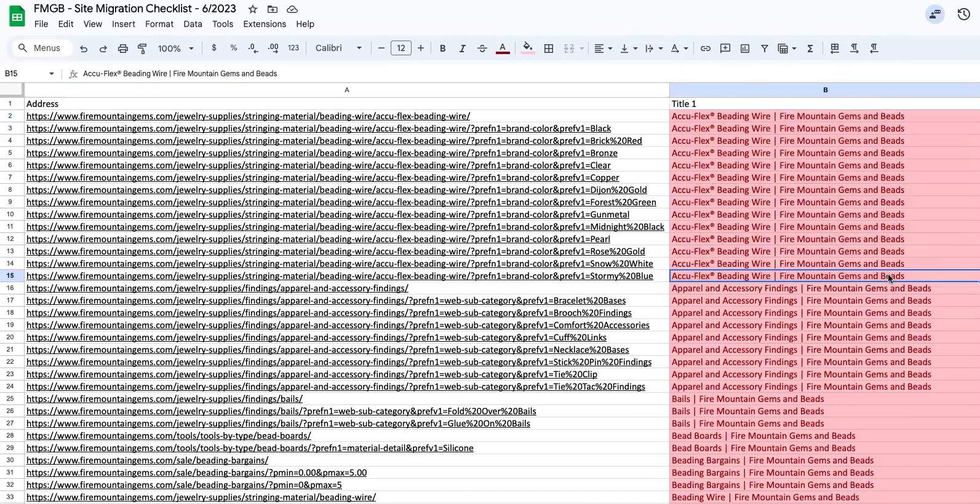This screenshot has height=504, width=980.
Task: Activate the paint format tool
Action: [143, 49]
